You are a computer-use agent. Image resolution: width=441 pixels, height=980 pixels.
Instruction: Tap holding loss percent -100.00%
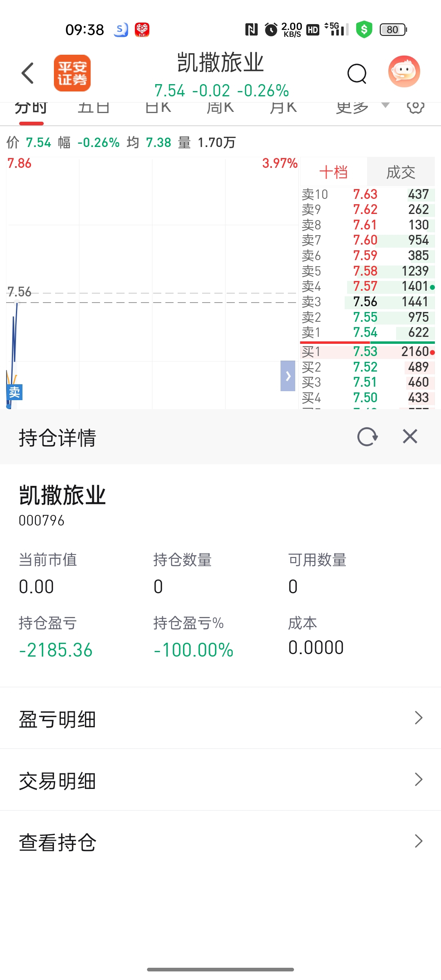tap(194, 650)
